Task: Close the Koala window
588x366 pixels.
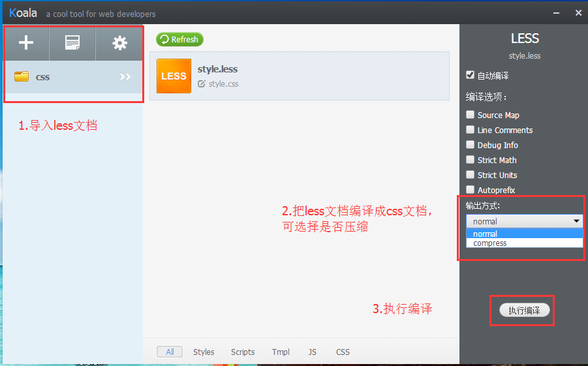Action: click(578, 13)
